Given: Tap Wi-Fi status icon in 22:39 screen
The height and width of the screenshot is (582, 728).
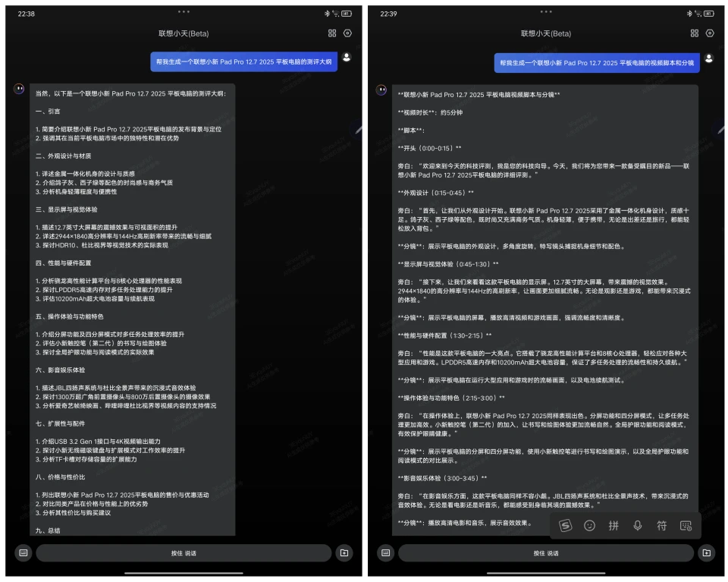Looking at the screenshot, I should 698,14.
